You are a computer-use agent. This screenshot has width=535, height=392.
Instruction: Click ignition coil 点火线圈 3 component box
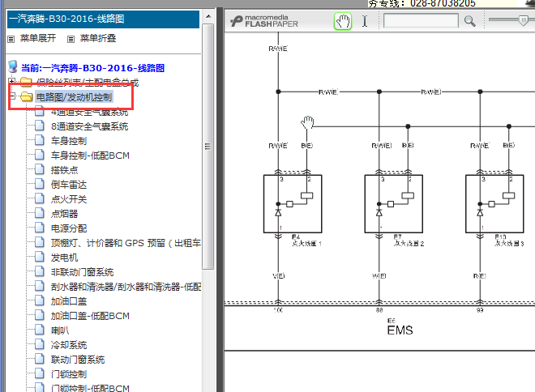494,204
